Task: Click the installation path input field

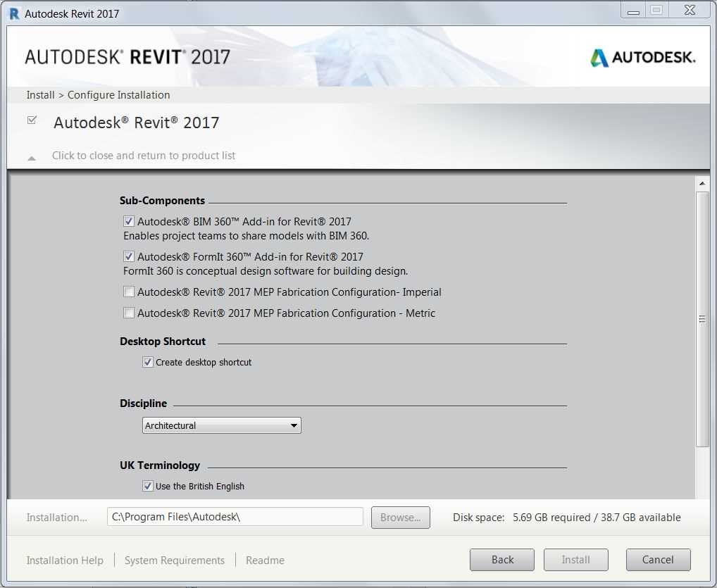Action: coord(235,517)
